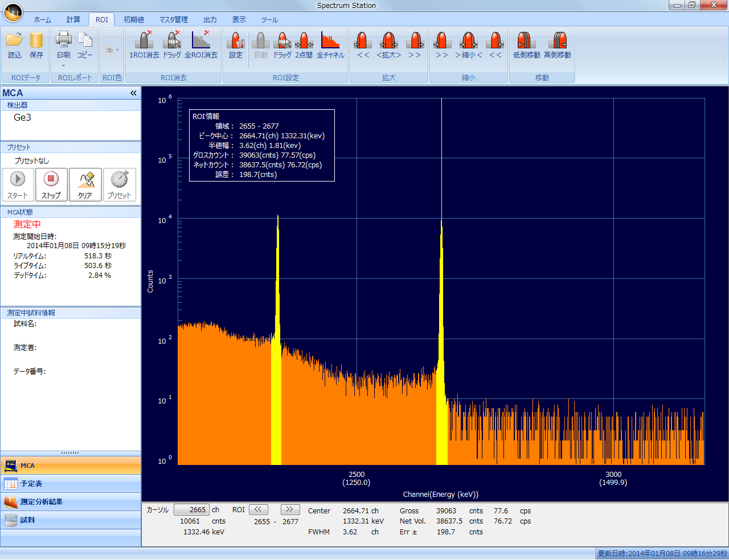Open the 表示 ribbon tab
Screen dimensions: 729x560
(239, 20)
